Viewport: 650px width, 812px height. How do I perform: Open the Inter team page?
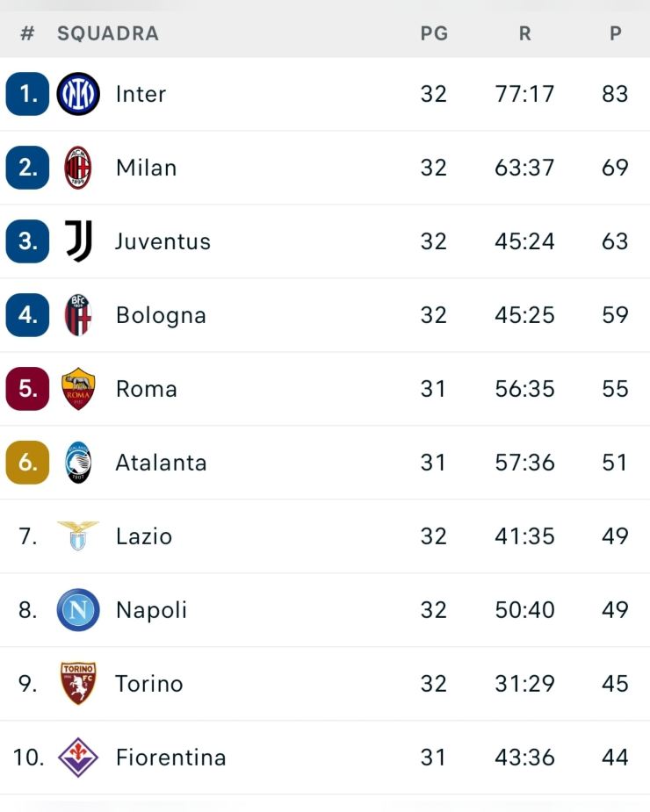tap(140, 94)
